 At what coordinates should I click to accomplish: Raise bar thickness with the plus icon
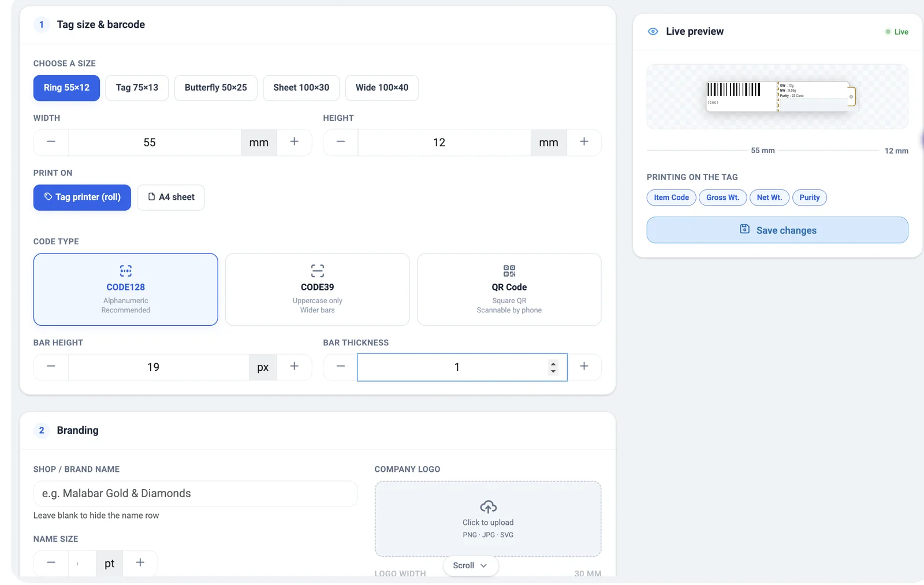pos(584,367)
